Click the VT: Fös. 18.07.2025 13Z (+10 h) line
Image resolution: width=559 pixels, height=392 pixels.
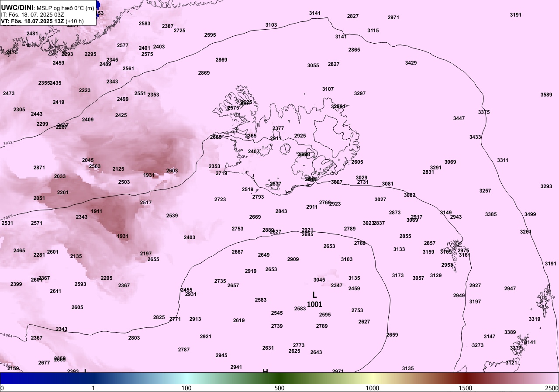pos(42,21)
